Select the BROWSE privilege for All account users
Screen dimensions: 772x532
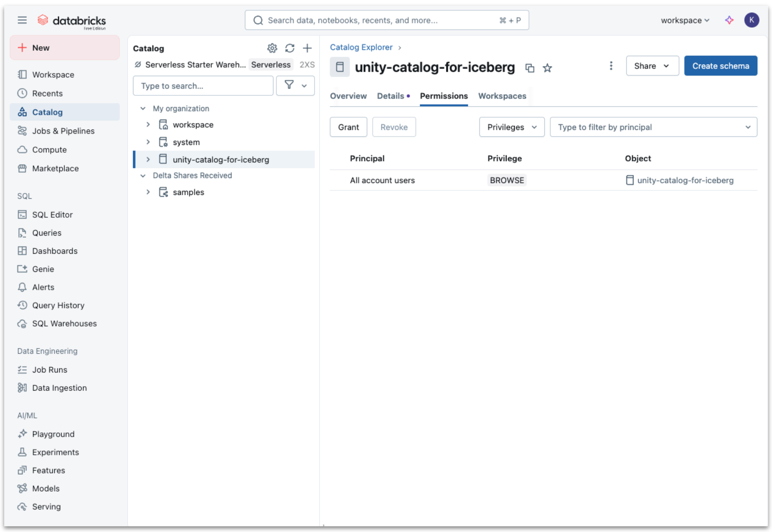pyautogui.click(x=507, y=180)
